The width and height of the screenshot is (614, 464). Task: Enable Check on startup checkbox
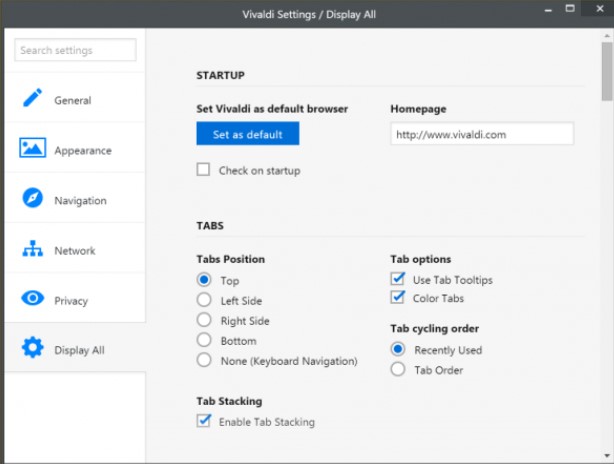(204, 170)
